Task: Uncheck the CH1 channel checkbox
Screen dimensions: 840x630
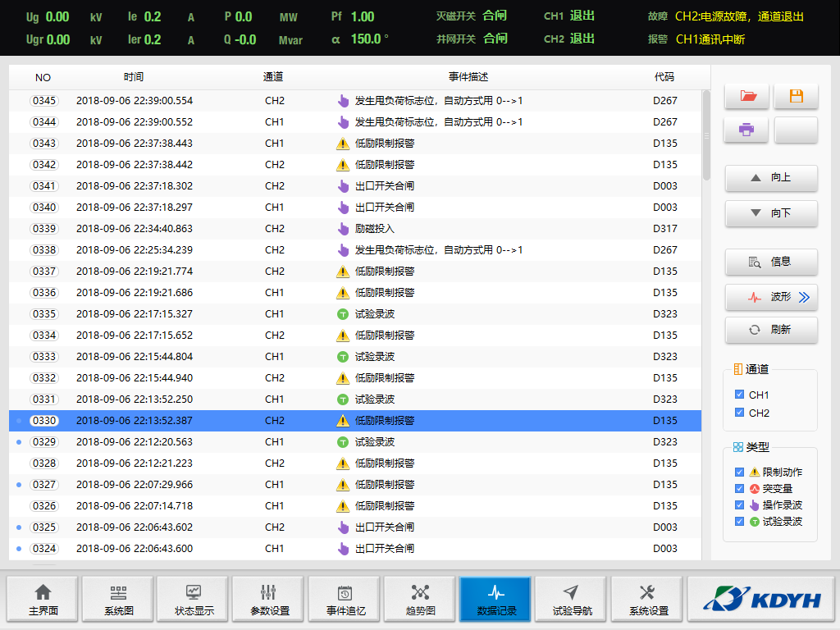Action: coord(740,395)
